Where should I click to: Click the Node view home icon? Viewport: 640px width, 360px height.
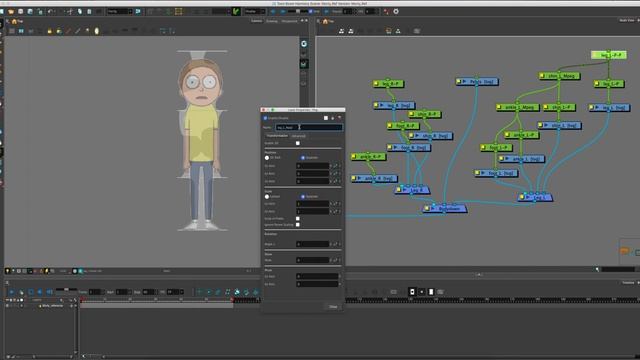pyautogui.click(x=325, y=21)
